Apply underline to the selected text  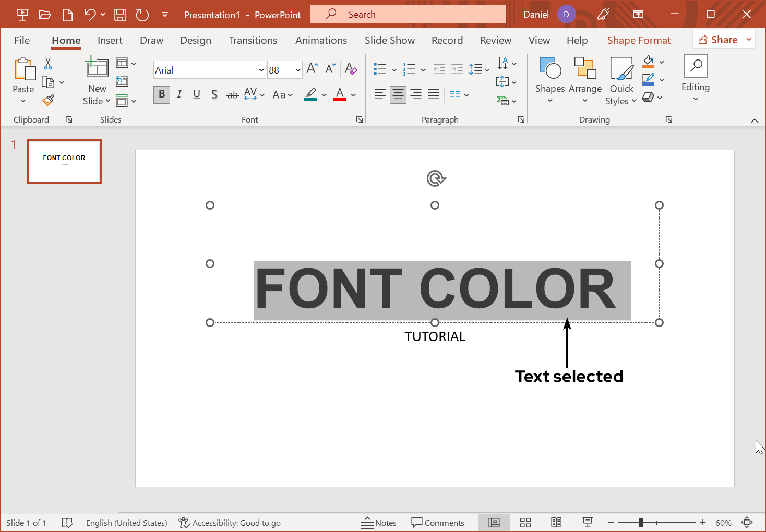pos(197,94)
